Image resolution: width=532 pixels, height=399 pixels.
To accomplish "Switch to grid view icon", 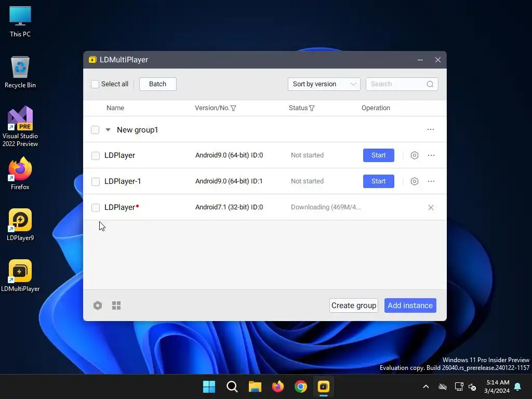I will (x=116, y=305).
